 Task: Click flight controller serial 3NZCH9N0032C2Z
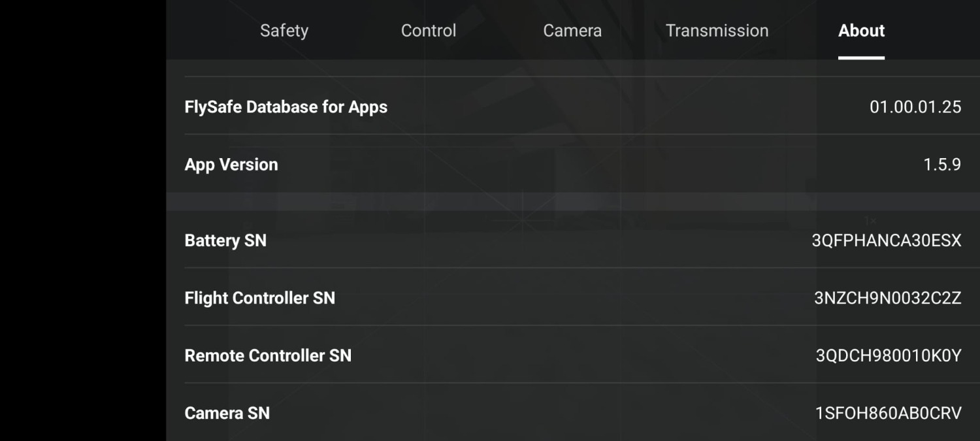tap(887, 298)
